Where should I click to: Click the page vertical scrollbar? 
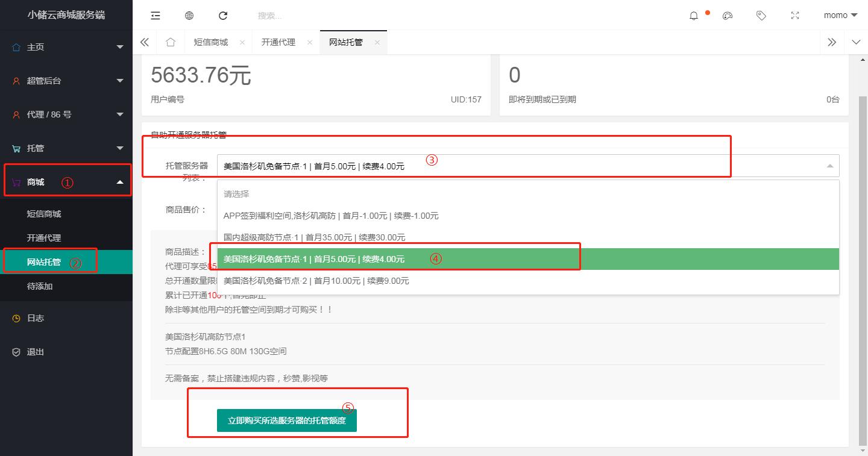(x=863, y=271)
